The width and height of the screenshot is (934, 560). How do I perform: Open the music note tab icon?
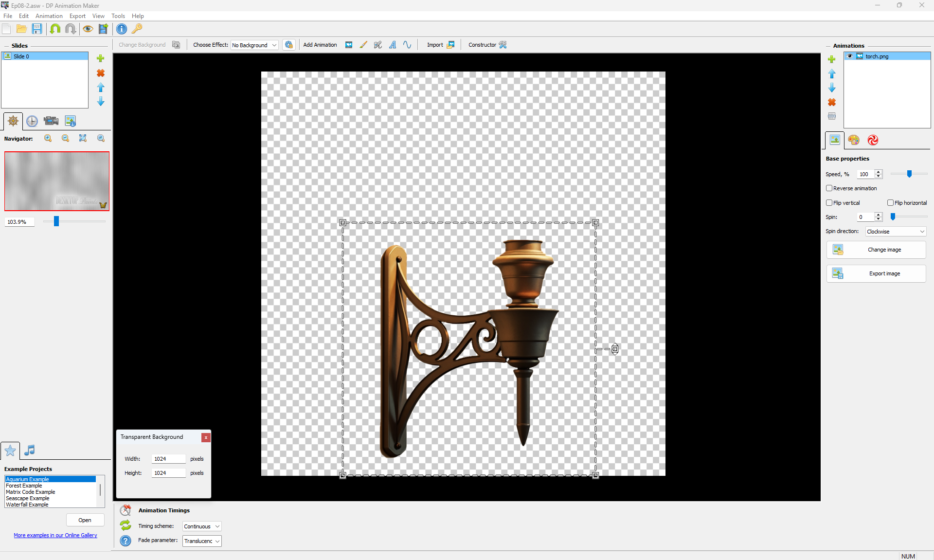[30, 450]
